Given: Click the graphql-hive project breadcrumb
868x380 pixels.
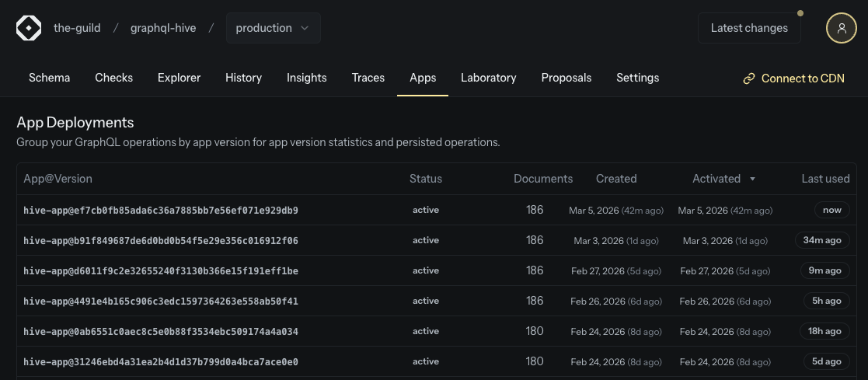Looking at the screenshot, I should click(x=163, y=28).
